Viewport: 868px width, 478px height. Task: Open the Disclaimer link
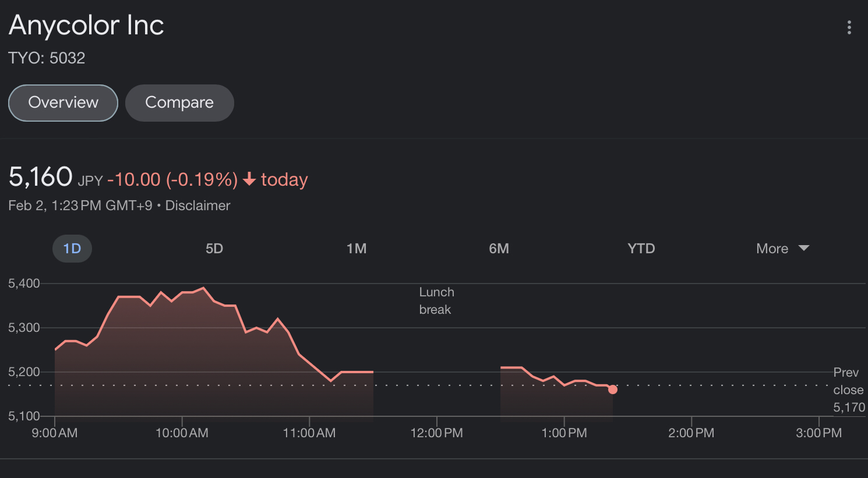(x=197, y=206)
